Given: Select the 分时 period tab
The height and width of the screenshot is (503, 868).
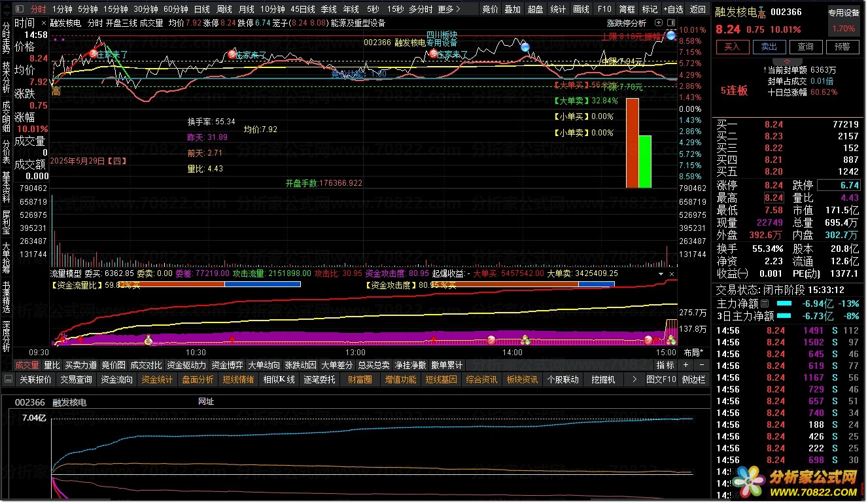Looking at the screenshot, I should pyautogui.click(x=39, y=9).
